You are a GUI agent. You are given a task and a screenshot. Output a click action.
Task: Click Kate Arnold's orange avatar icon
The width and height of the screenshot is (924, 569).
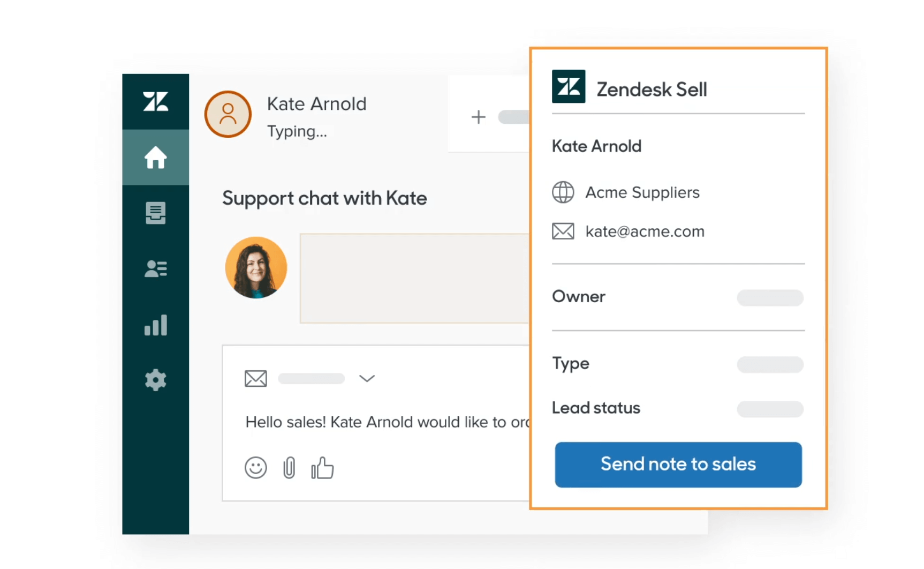pos(228,114)
